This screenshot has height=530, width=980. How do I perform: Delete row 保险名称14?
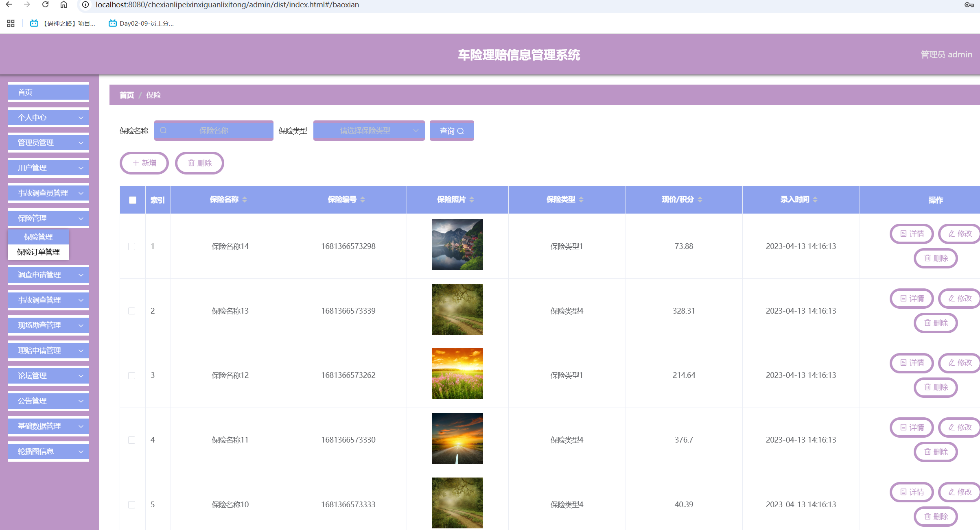936,258
